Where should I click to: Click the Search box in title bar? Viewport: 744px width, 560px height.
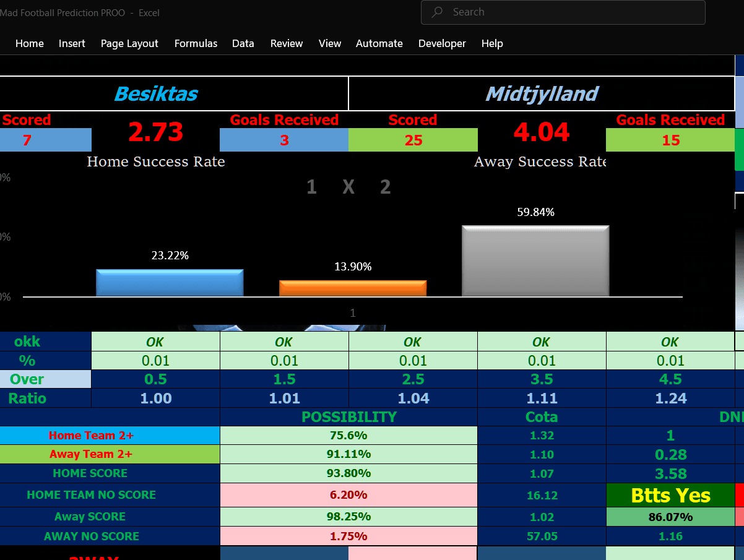point(563,12)
